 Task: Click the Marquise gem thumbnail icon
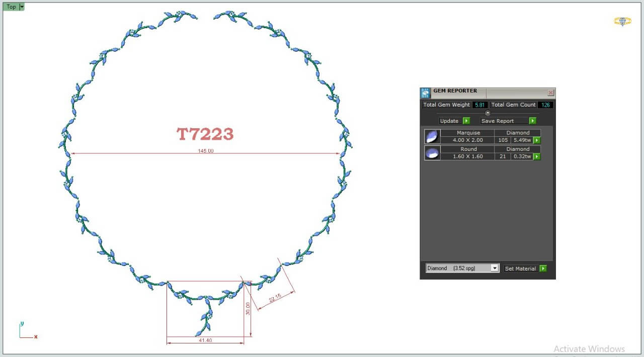click(432, 137)
